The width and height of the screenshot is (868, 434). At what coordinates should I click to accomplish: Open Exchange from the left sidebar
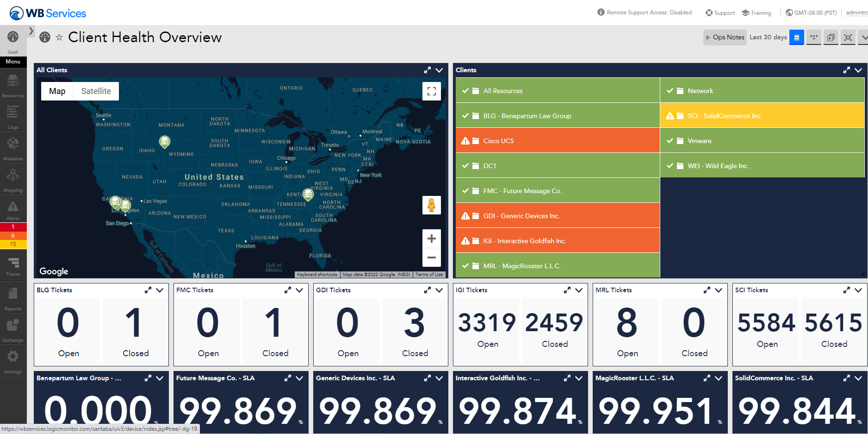(x=13, y=327)
